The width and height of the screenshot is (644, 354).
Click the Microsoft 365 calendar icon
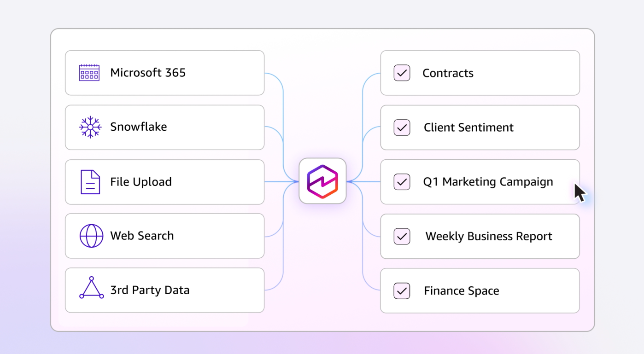(89, 73)
